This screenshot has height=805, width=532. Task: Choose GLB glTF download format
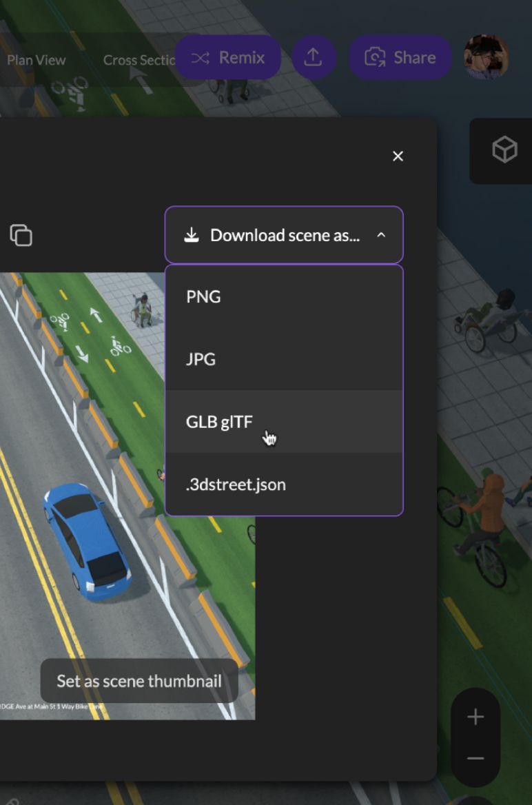coord(284,422)
